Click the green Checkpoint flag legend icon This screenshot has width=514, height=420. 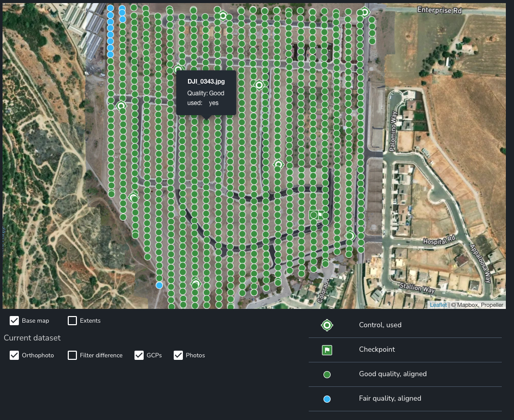click(x=327, y=350)
